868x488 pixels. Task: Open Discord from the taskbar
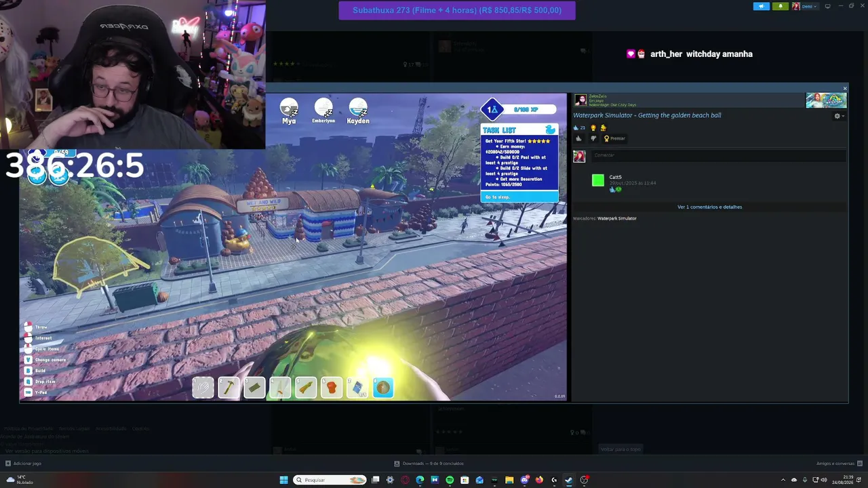[x=524, y=480]
